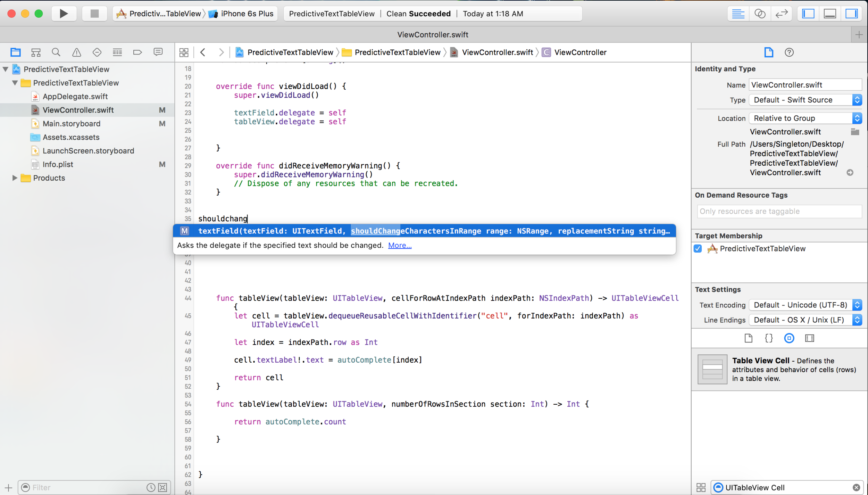Open Main.storyboard
The image size is (868, 495).
tap(71, 123)
